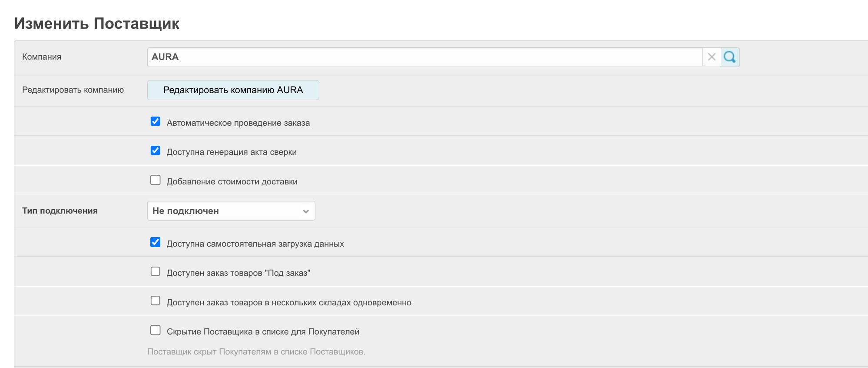Open the Тип подключения dropdown
Screen dimensions: 868x368
[x=231, y=211]
